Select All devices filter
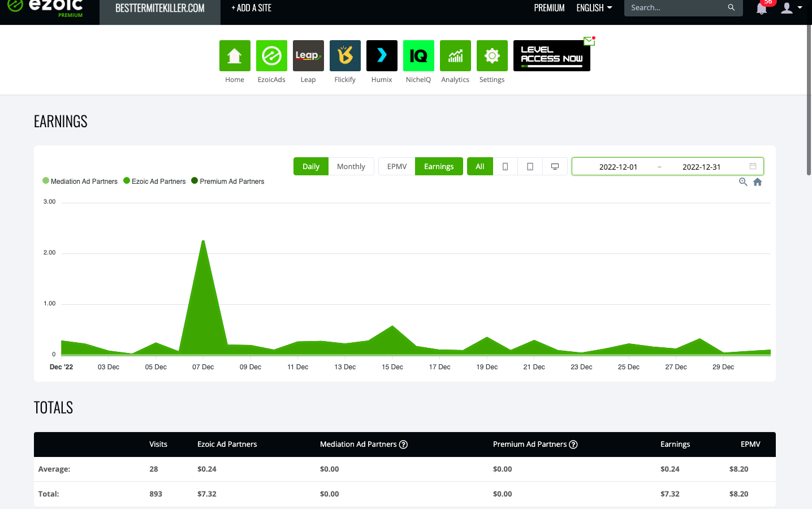 pyautogui.click(x=480, y=166)
